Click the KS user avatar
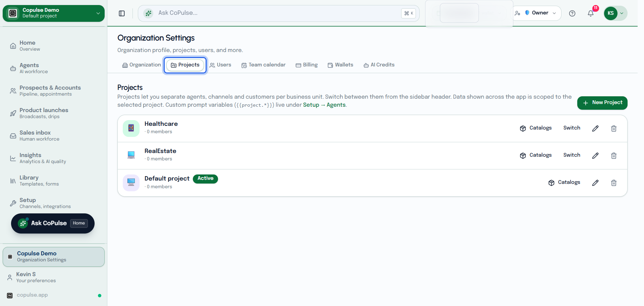This screenshot has width=644, height=306. [610, 13]
